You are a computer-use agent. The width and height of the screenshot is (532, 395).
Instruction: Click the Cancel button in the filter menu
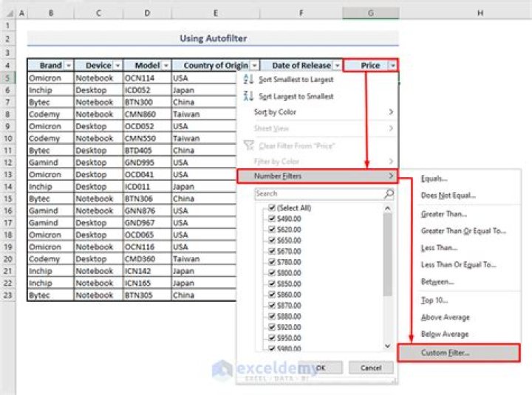pyautogui.click(x=371, y=368)
